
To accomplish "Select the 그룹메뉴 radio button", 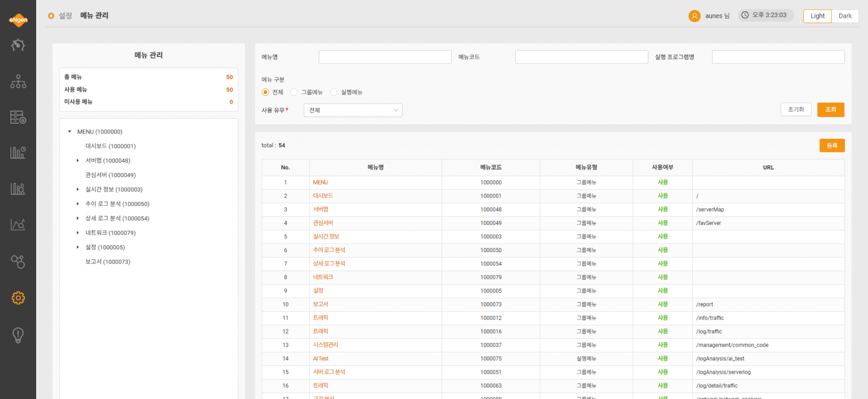I will 294,92.
